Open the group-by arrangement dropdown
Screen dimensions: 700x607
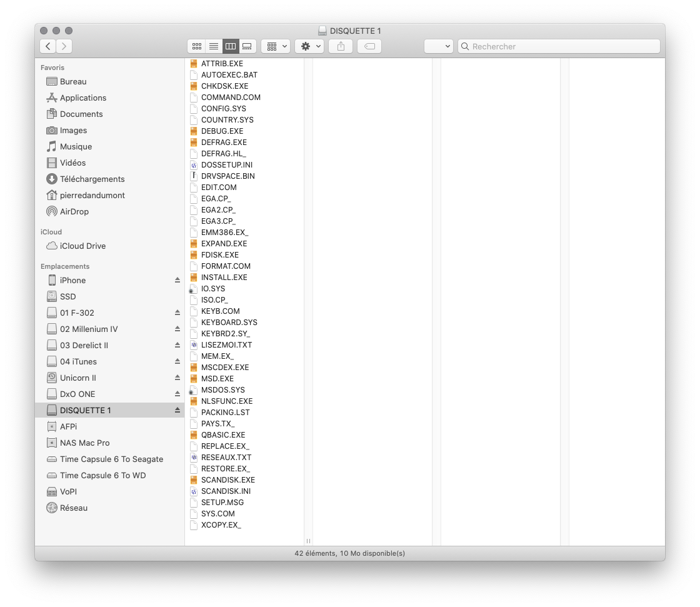click(x=276, y=46)
